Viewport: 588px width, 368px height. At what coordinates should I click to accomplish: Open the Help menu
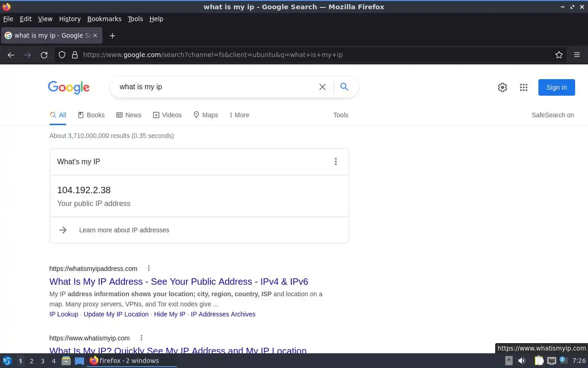156,19
